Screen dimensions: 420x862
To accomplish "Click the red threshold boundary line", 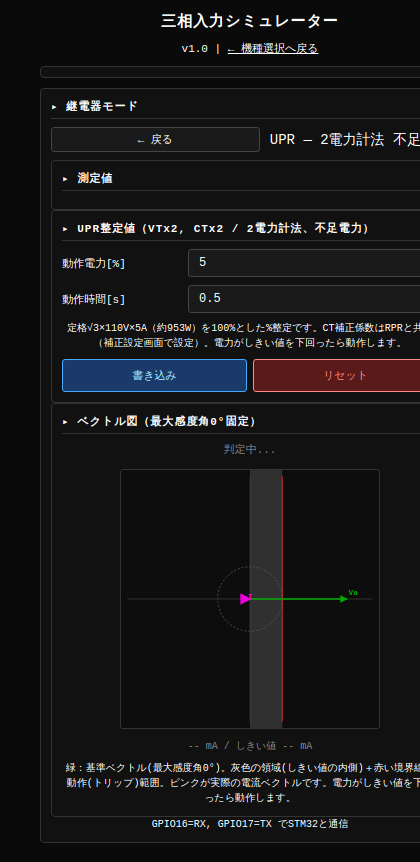I will click(x=283, y=599).
